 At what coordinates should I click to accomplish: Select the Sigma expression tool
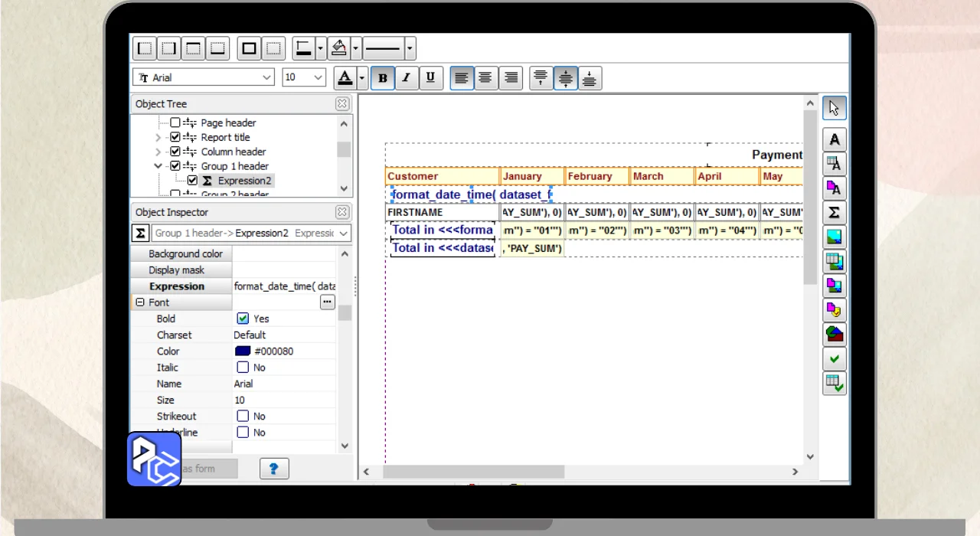[x=834, y=213]
